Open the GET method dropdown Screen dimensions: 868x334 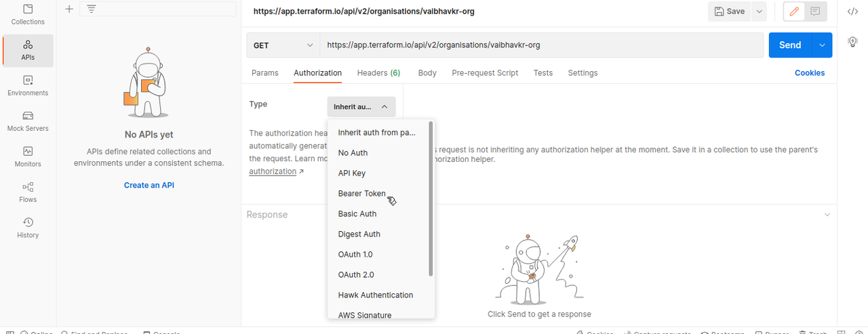coord(283,45)
